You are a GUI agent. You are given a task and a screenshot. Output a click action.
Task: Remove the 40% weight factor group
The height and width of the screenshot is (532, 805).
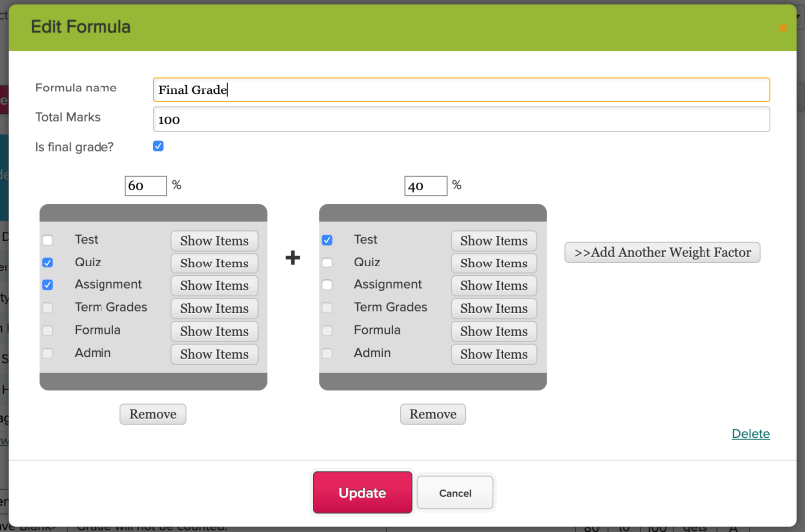click(x=433, y=414)
